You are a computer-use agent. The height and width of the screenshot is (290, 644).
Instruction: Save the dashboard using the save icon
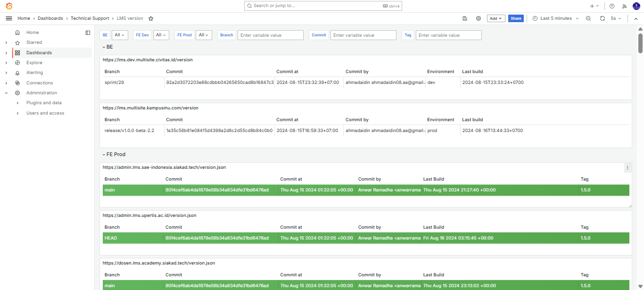click(465, 18)
